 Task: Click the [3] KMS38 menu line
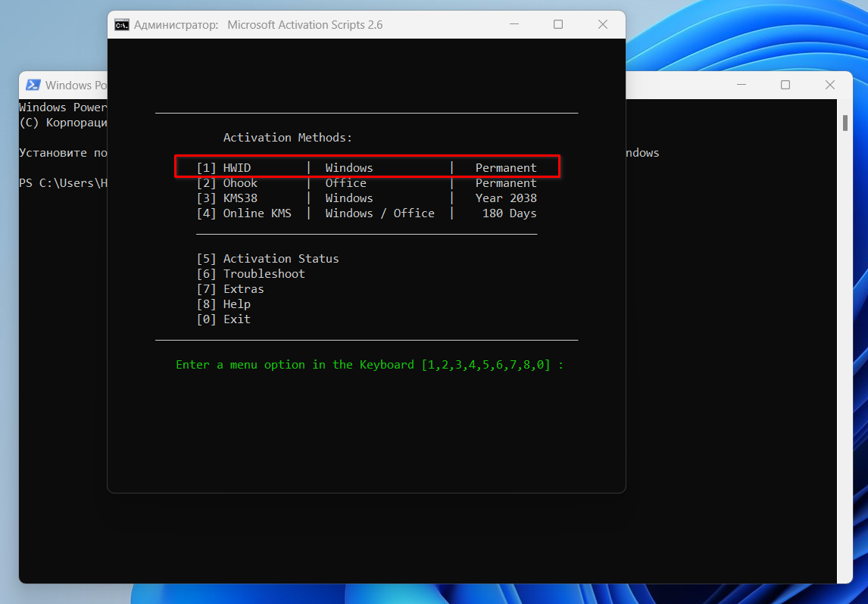(x=367, y=198)
